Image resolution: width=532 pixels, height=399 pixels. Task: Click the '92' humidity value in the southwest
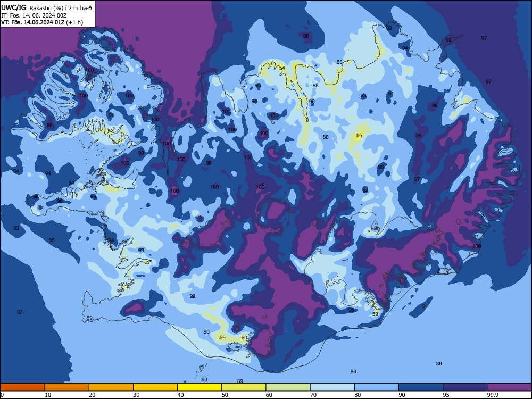(193, 296)
